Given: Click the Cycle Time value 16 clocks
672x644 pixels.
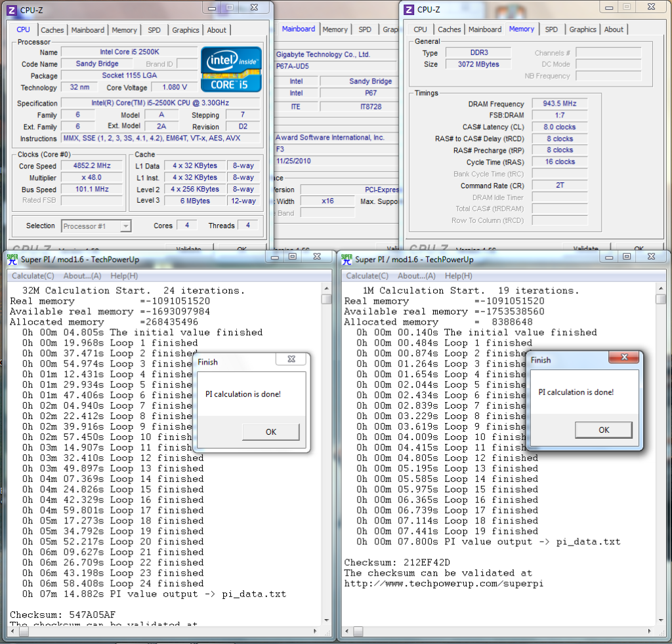Looking at the screenshot, I should [x=559, y=162].
